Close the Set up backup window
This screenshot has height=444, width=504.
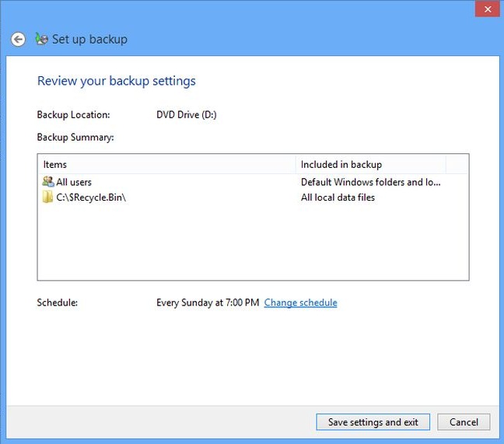click(488, 9)
